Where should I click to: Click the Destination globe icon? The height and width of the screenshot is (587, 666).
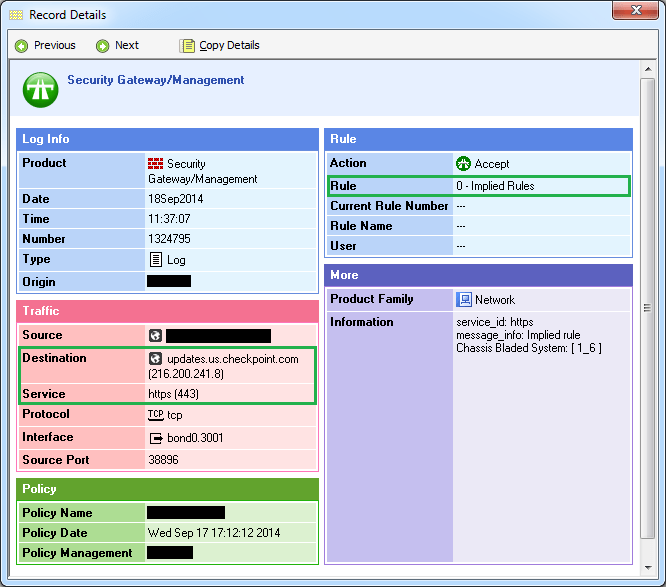tap(155, 358)
